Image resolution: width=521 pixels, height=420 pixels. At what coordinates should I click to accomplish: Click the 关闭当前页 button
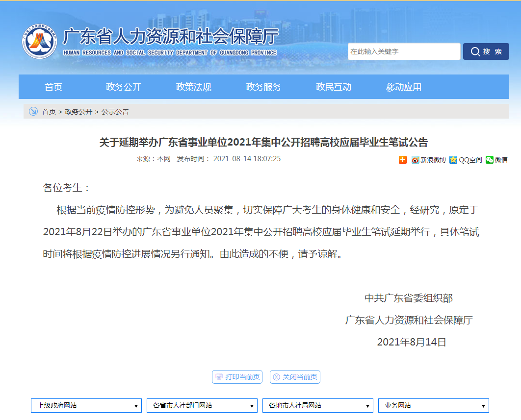295,377
